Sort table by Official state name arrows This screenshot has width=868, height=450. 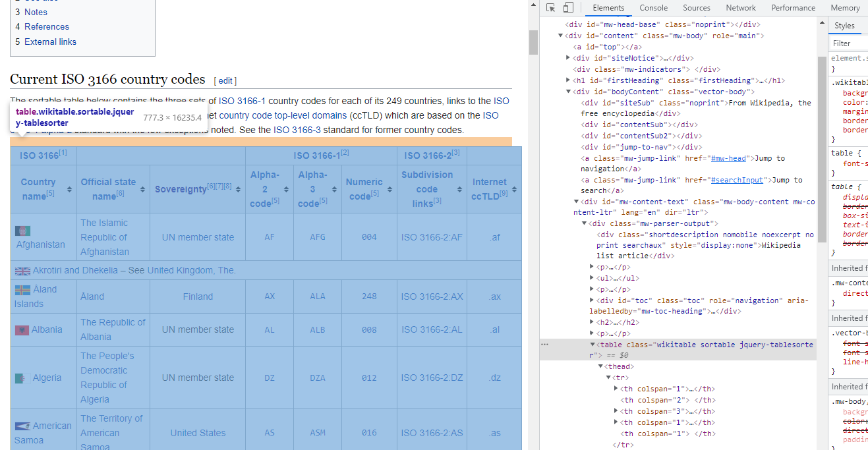click(x=142, y=189)
